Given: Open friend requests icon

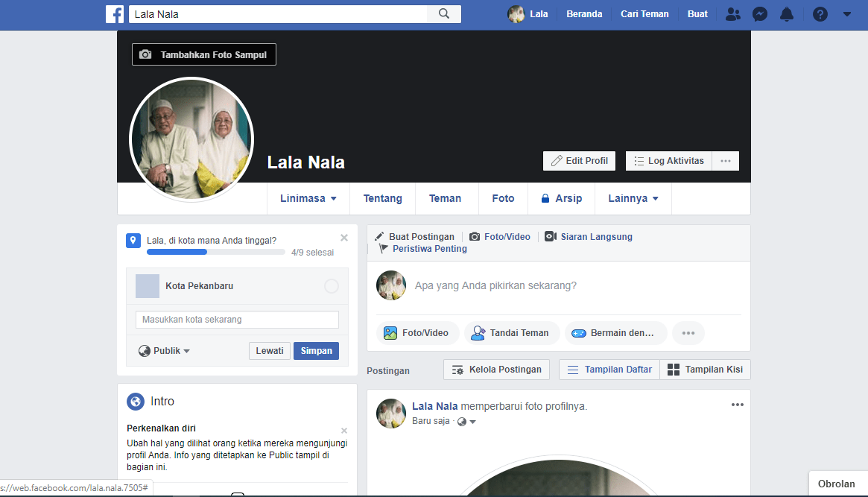Looking at the screenshot, I should (733, 14).
